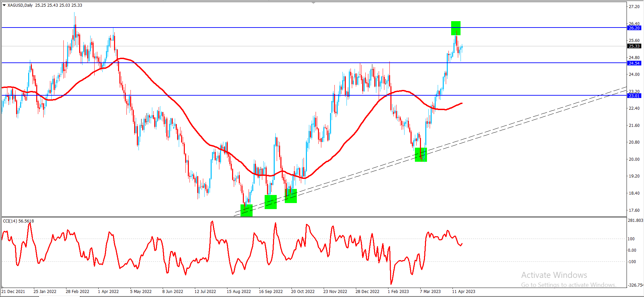The width and height of the screenshot is (644, 297).
Task: Click the CCI 0.00 level label
Action: pos(632,250)
